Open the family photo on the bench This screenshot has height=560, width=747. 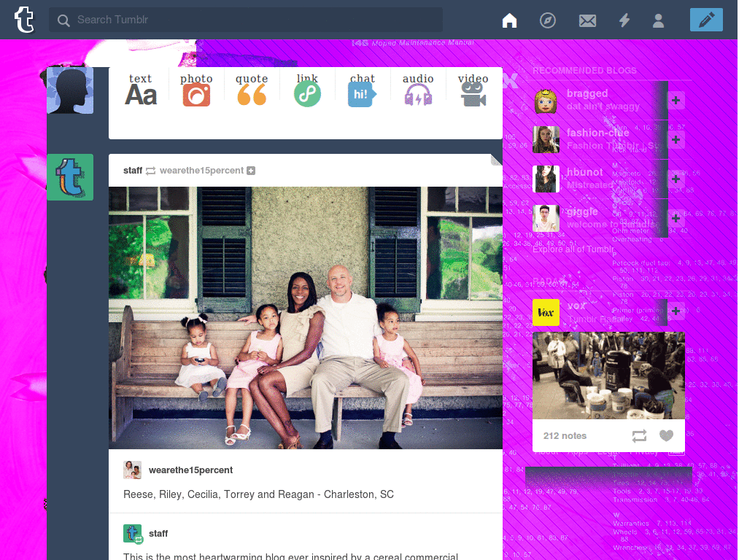pos(306,318)
